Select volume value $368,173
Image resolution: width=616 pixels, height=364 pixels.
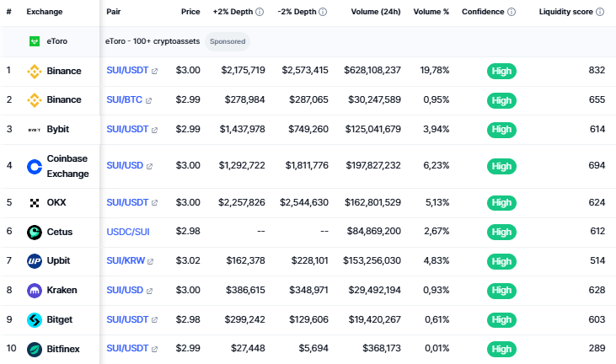(382, 348)
